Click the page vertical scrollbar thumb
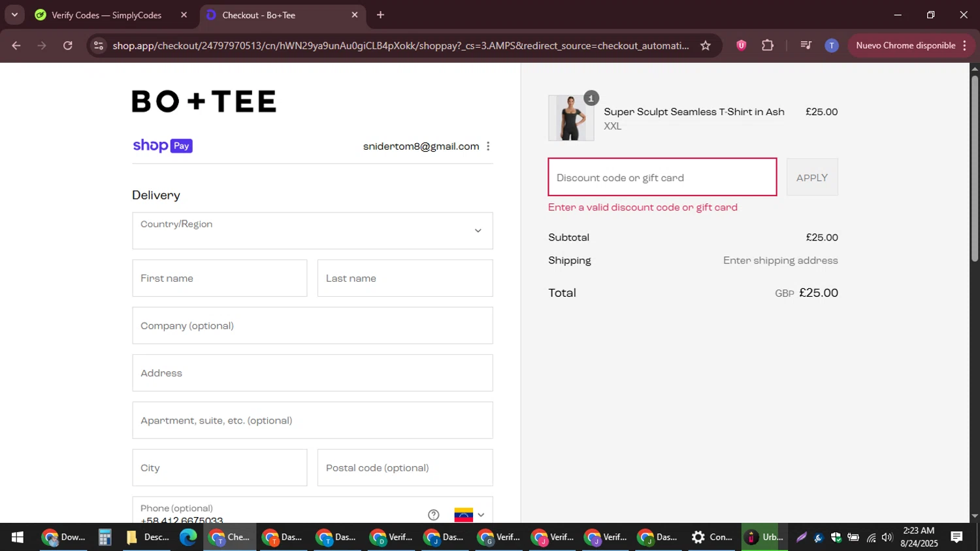This screenshot has height=551, width=980. [x=974, y=169]
